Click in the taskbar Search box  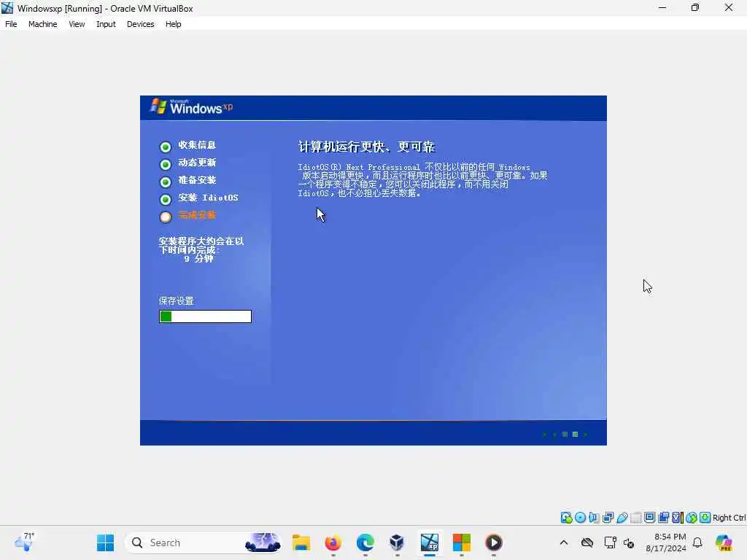point(203,542)
